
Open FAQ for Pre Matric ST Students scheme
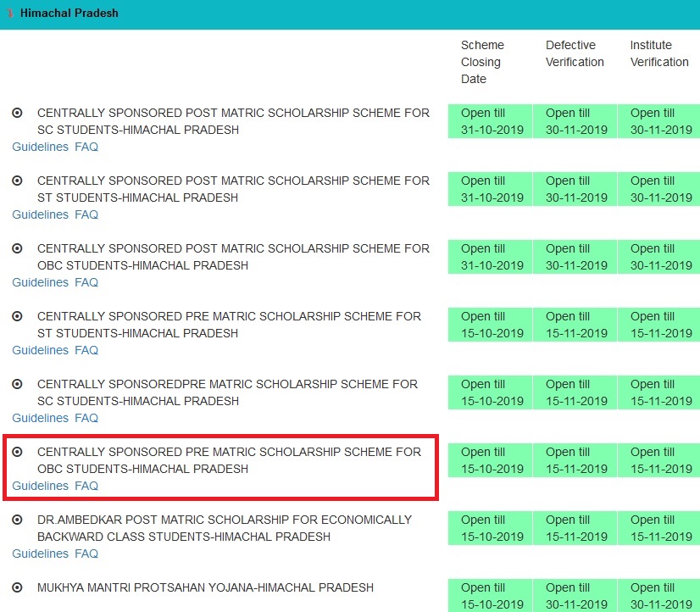[x=86, y=350]
